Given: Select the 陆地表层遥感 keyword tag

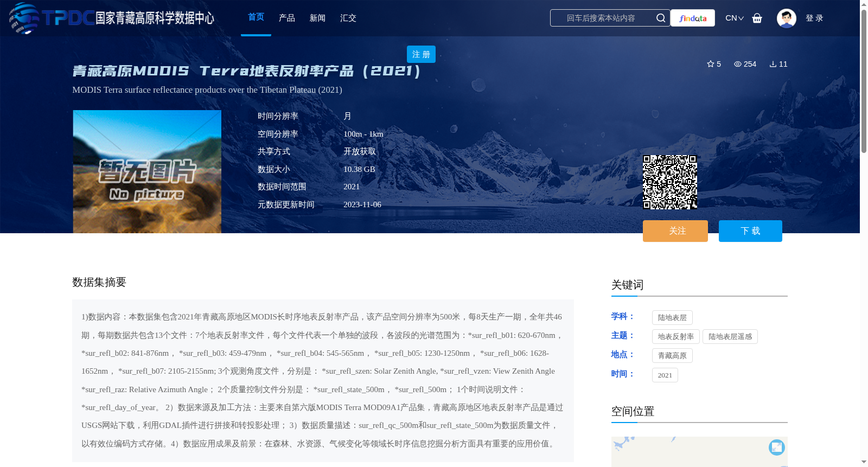Looking at the screenshot, I should tap(730, 336).
